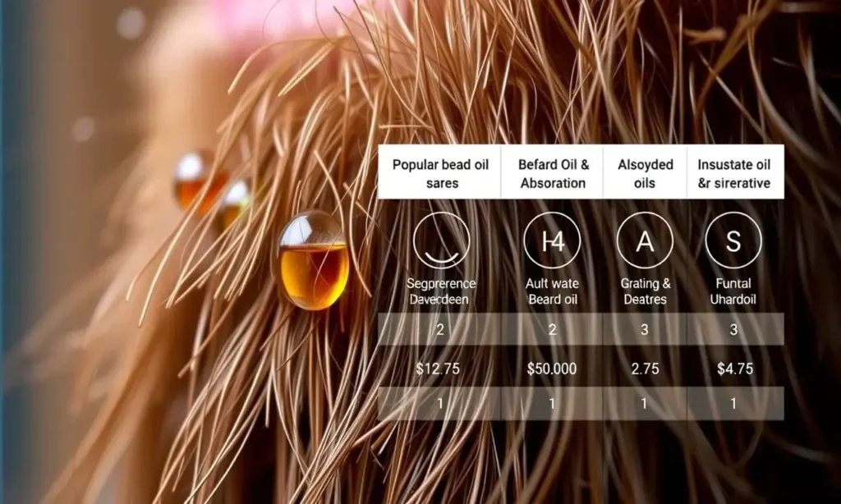Click the H4 circle icon
The image size is (841, 504).
pyautogui.click(x=552, y=241)
